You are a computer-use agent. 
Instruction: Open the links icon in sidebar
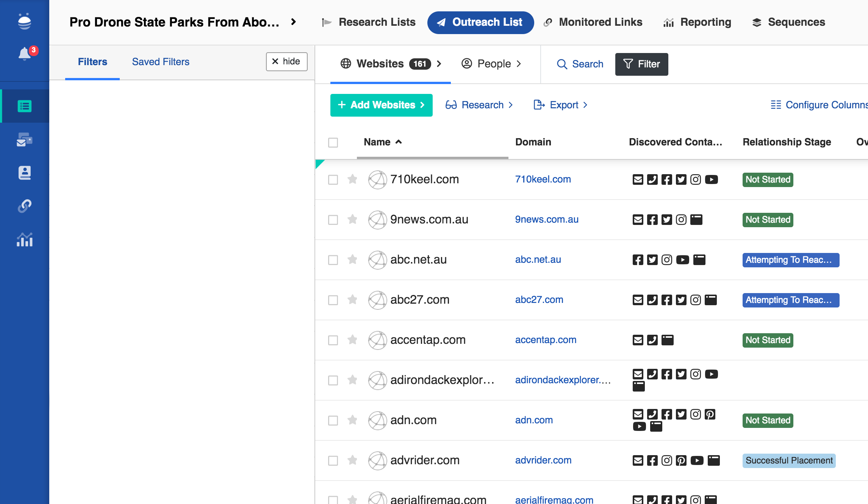(25, 206)
